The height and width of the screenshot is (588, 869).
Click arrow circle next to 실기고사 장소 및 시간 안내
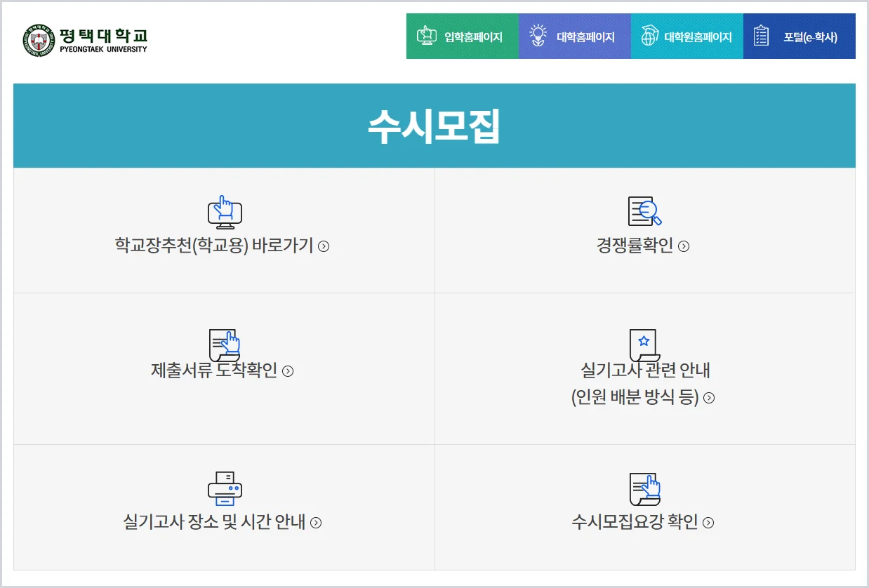(x=316, y=523)
